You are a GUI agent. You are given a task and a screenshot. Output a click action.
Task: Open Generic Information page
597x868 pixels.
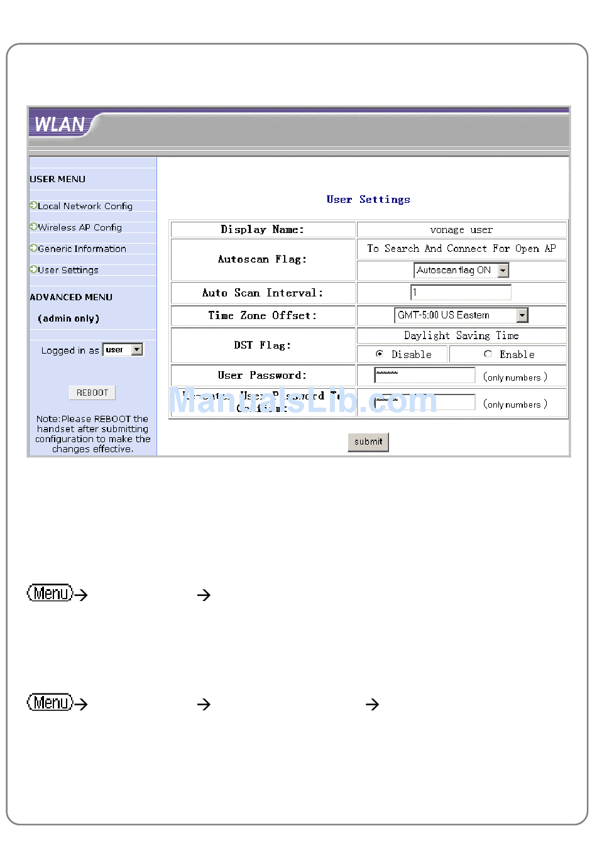pos(82,249)
